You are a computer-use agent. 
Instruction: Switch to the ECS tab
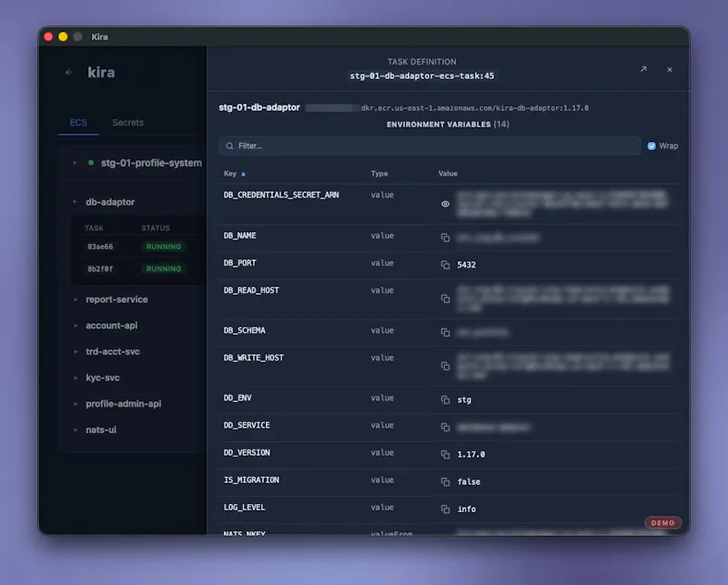78,123
